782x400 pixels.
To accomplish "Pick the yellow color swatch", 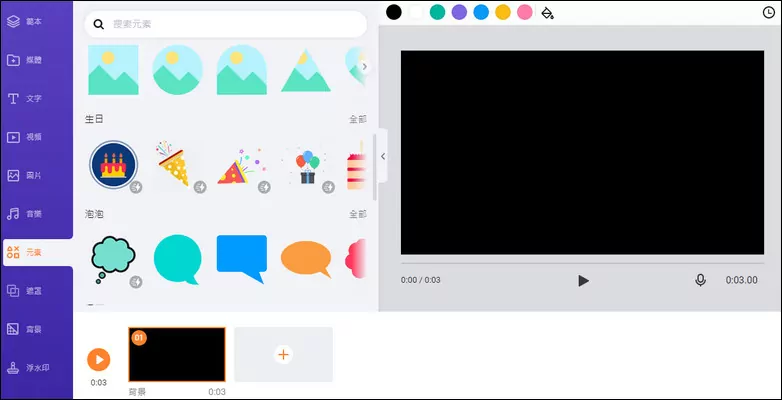I will click(503, 12).
